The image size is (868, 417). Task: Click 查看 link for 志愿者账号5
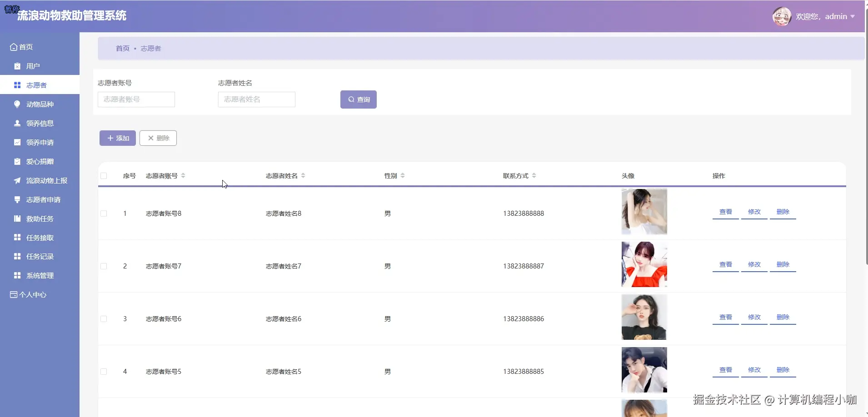pos(726,370)
